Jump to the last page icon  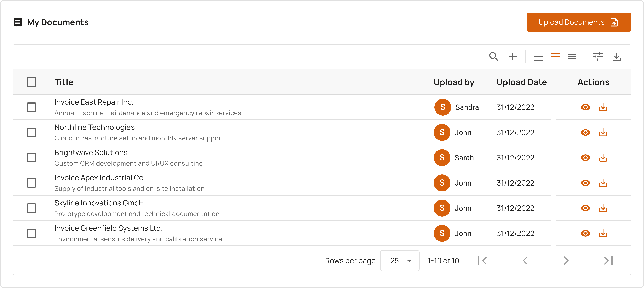[608, 261]
